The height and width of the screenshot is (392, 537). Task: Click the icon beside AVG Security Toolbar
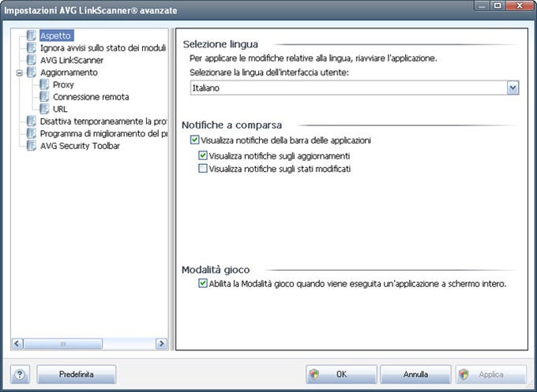(31, 146)
